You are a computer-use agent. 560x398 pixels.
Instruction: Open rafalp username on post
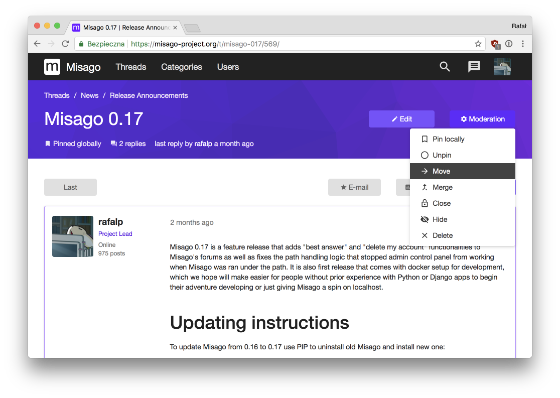111,222
